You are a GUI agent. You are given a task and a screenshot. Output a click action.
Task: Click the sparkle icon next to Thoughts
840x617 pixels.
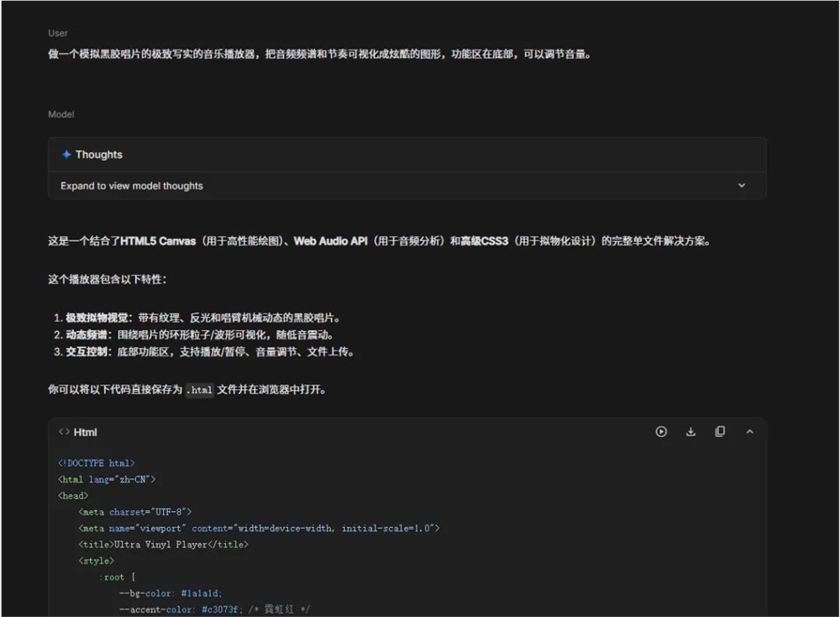[66, 154]
